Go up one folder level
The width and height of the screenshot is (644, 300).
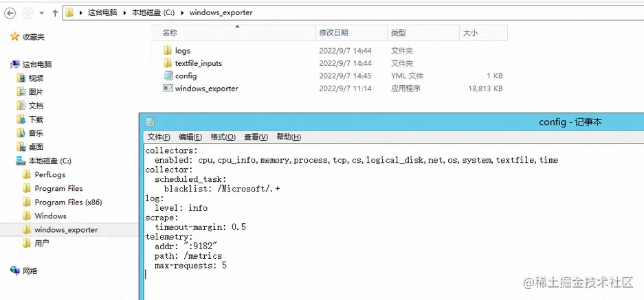click(x=54, y=13)
